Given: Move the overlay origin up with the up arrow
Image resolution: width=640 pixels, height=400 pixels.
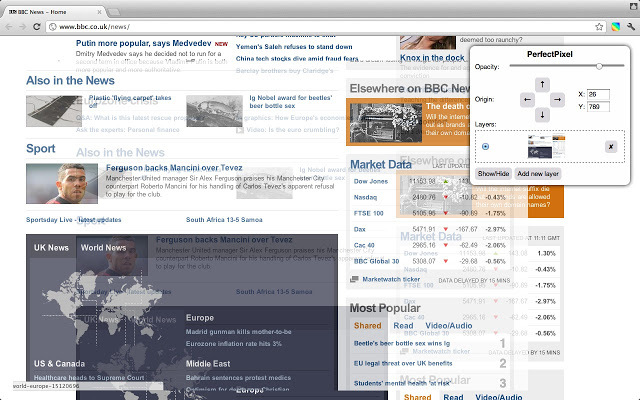Looking at the screenshot, I should tap(542, 84).
